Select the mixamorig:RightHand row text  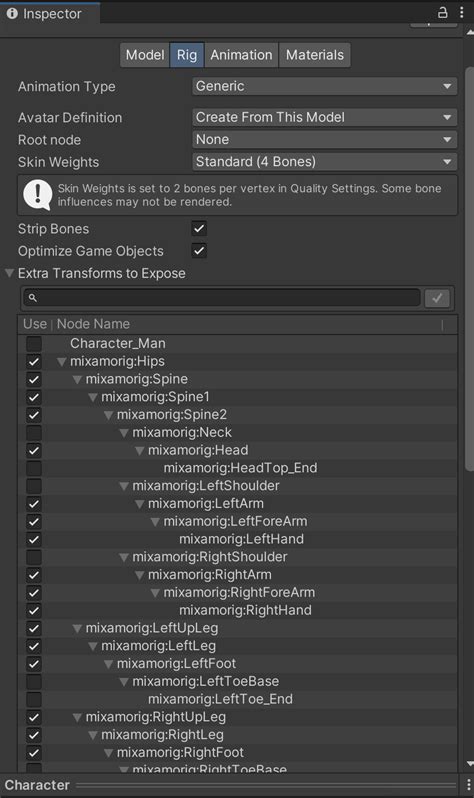245,610
